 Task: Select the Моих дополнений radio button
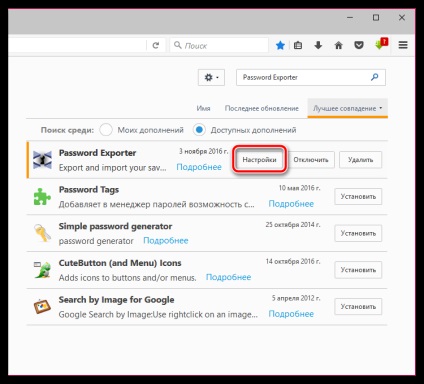tap(106, 130)
